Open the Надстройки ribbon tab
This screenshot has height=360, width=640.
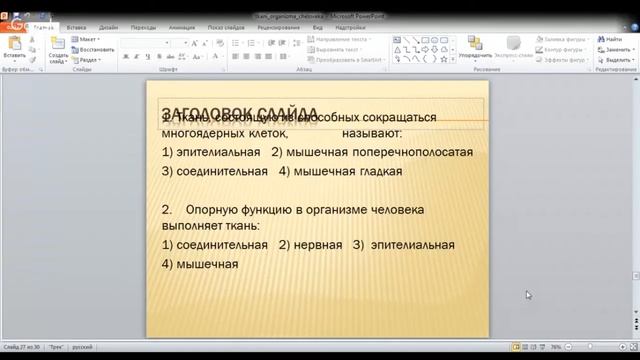point(350,27)
